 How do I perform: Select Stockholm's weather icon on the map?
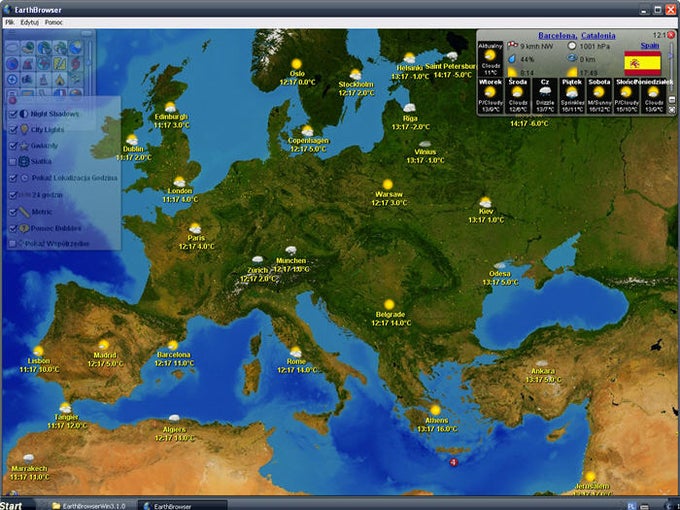point(356,75)
